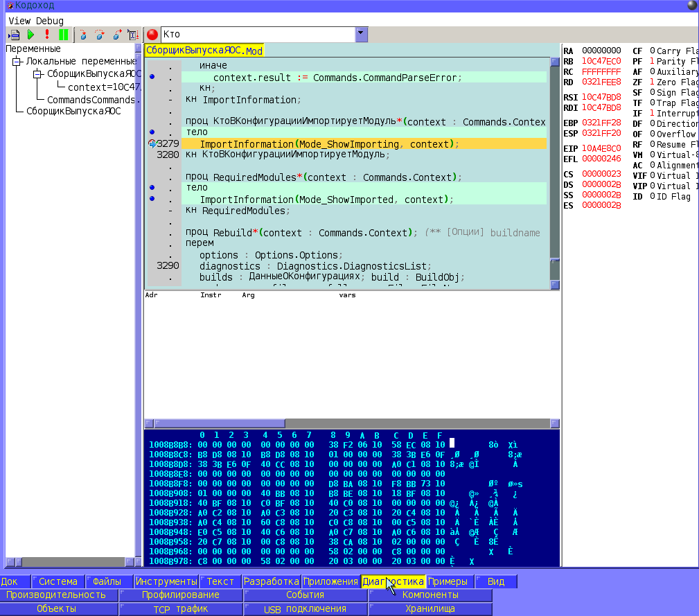This screenshot has height=616, width=699.
Task: Click the disassembly horizontal scrollbar thumb
Action: tap(220, 423)
